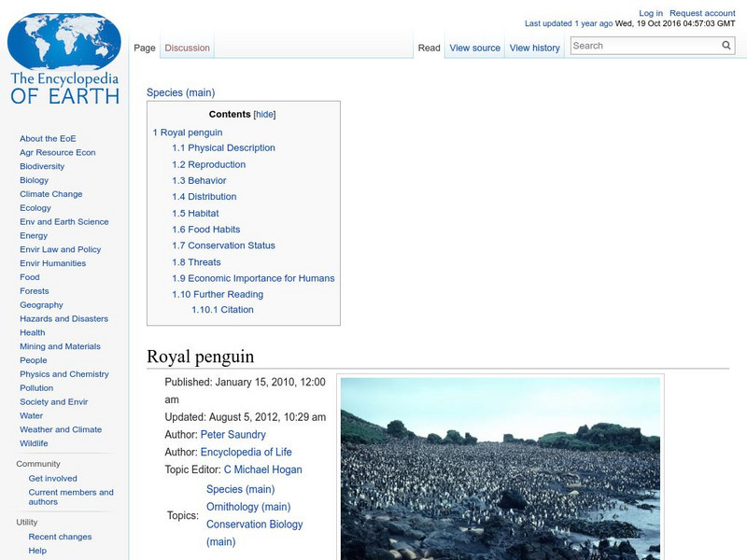This screenshot has height=560, width=747.
Task: Open Recent changes under Utility
Action: [60, 536]
